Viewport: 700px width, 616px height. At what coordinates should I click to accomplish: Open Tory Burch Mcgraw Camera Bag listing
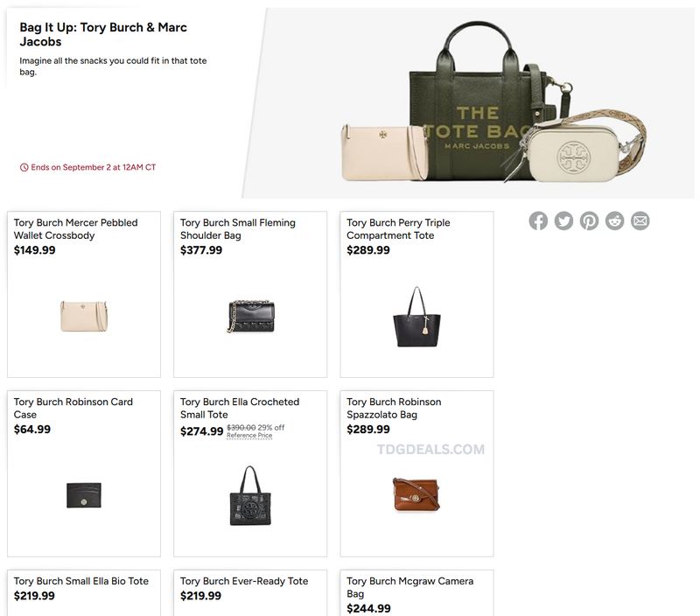coord(409,587)
